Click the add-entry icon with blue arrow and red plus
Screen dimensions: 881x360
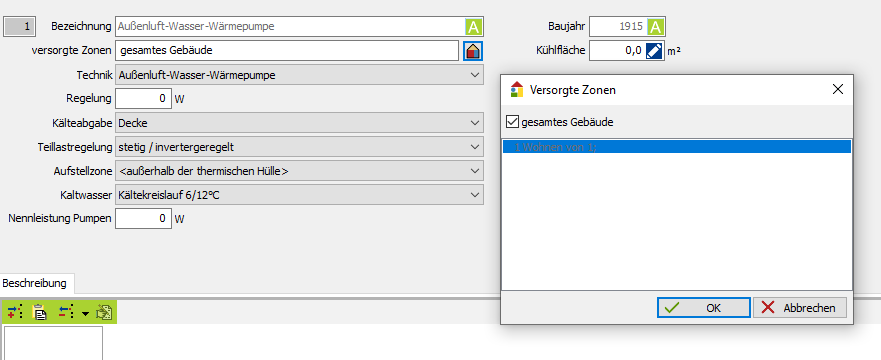15,312
